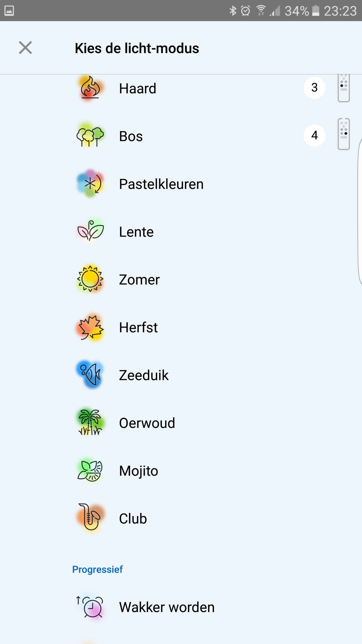The image size is (362, 644).
Task: Select the Haard light mode
Action: coord(138,89)
